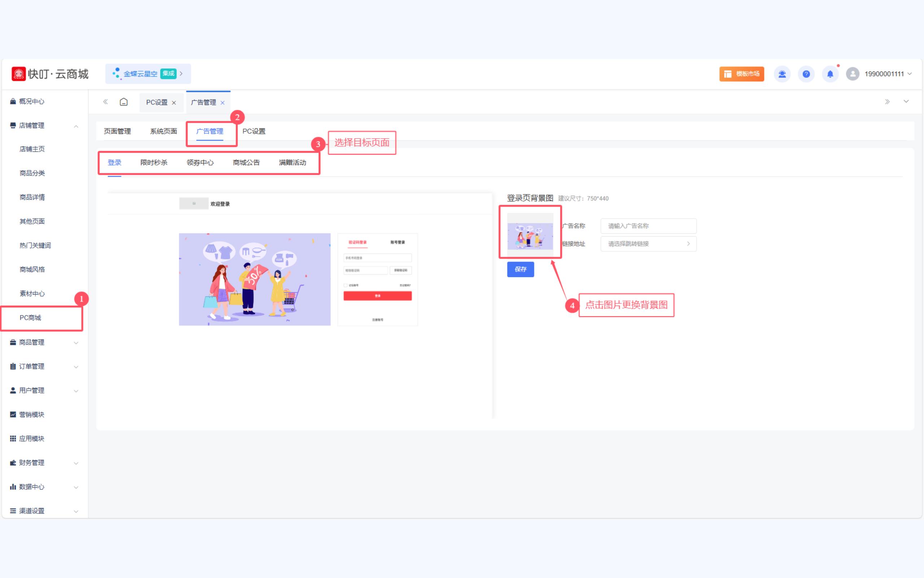Click the tabs right double-arrow icon
This screenshot has width=924, height=578.
[x=887, y=102]
